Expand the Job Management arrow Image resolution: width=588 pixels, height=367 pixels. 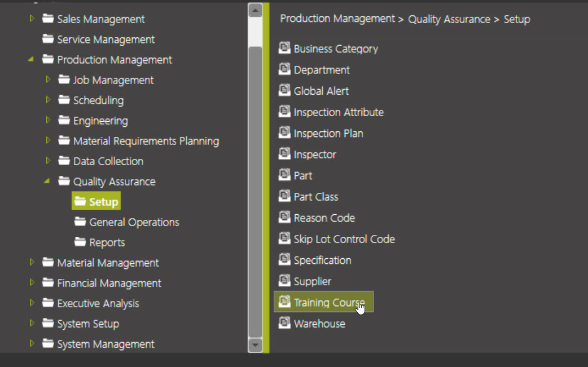tap(48, 79)
